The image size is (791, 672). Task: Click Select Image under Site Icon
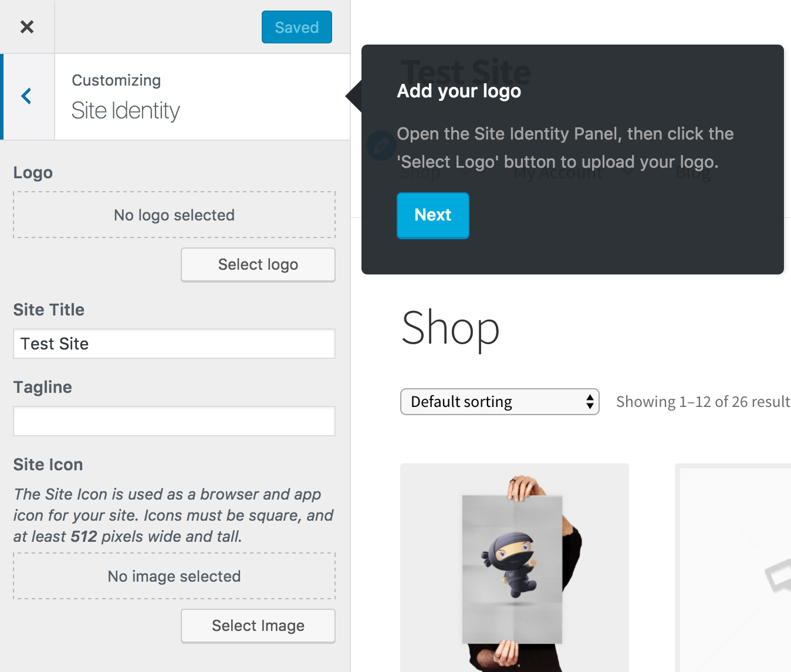pos(258,626)
